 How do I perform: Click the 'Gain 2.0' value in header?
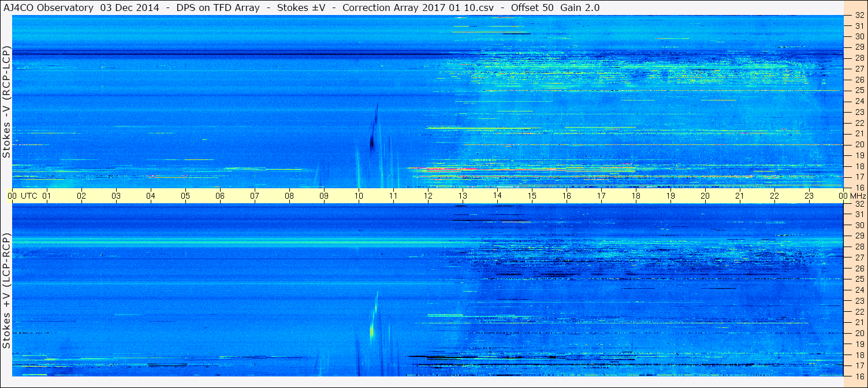(x=580, y=8)
